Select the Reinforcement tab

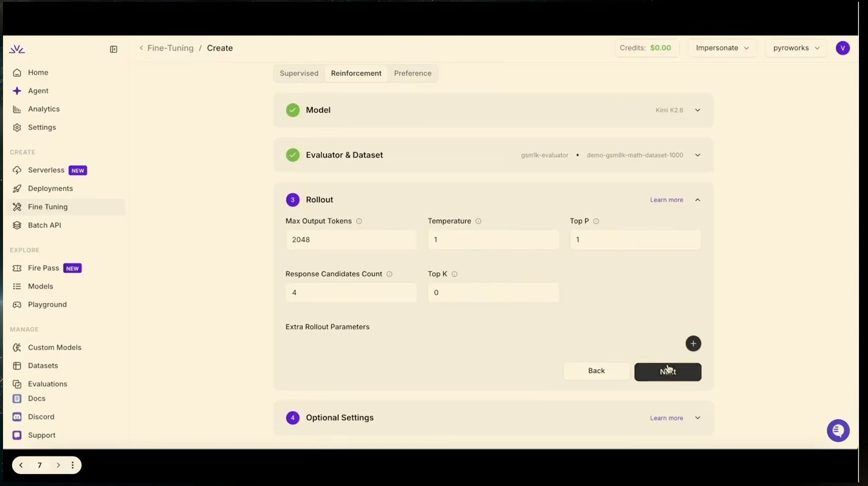tap(356, 73)
